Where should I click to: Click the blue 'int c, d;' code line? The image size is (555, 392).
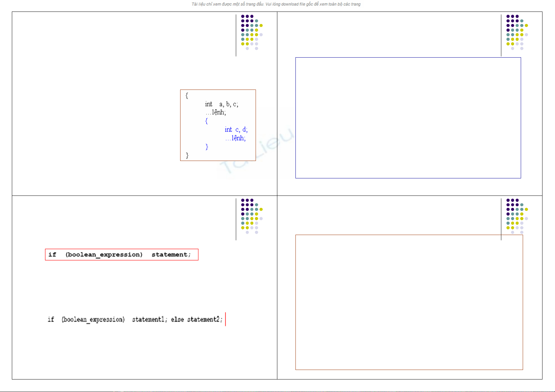(236, 130)
